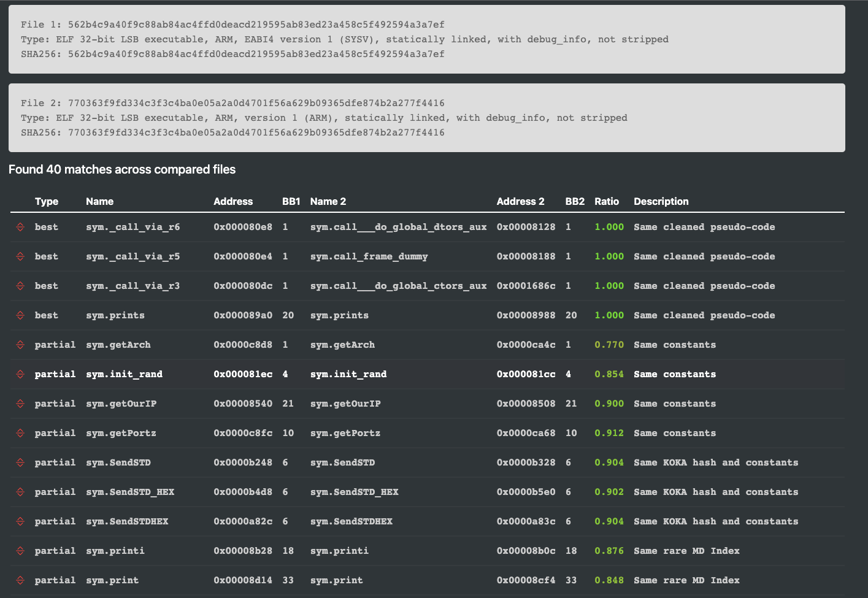Click the sym.call___do_global_dtors_aux function name

coord(398,227)
